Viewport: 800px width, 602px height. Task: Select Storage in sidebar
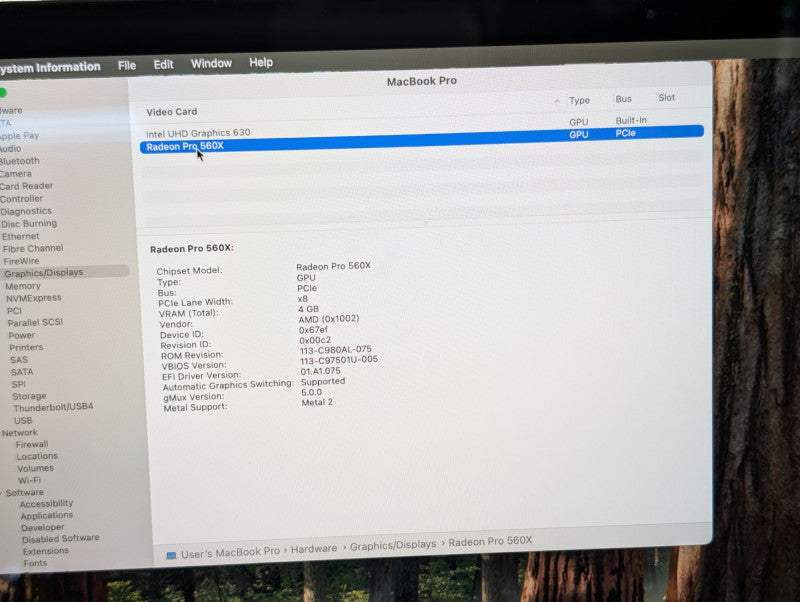tap(29, 396)
